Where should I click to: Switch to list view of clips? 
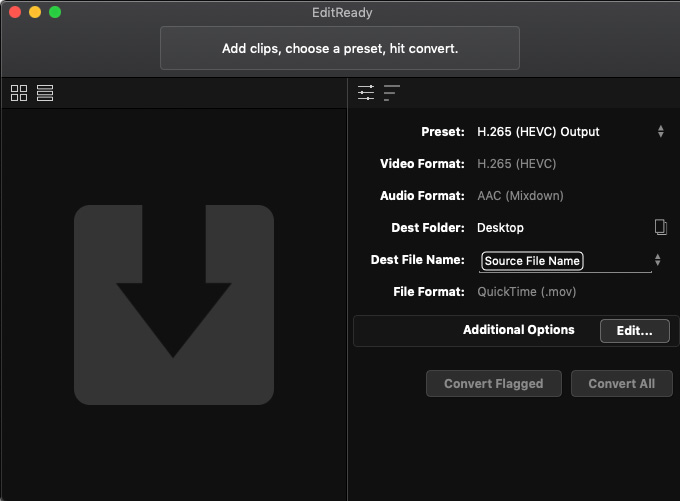coord(45,93)
